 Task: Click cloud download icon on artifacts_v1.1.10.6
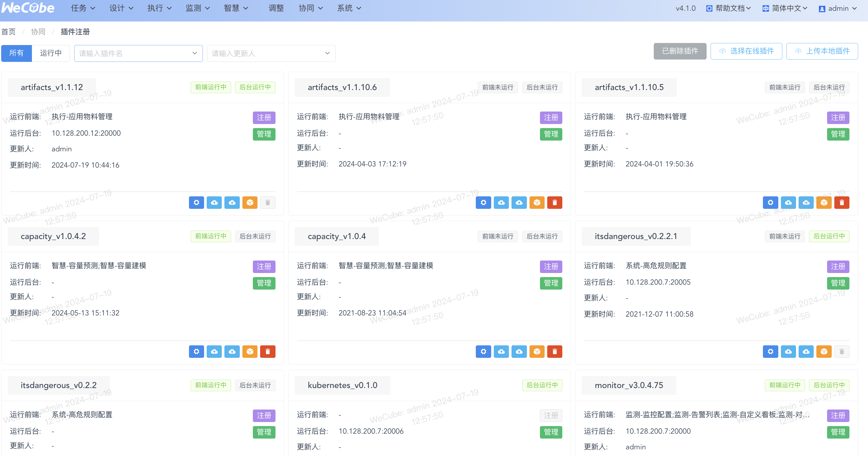click(x=519, y=202)
